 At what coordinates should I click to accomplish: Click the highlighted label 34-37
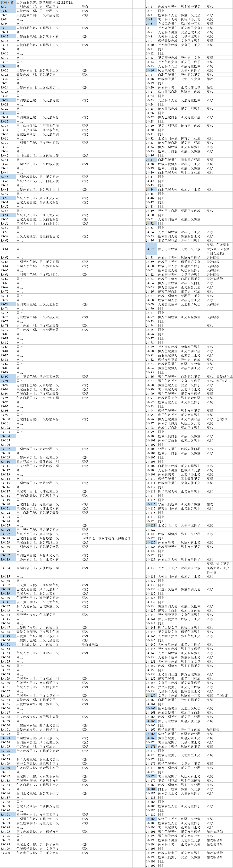(x=151, y=160)
